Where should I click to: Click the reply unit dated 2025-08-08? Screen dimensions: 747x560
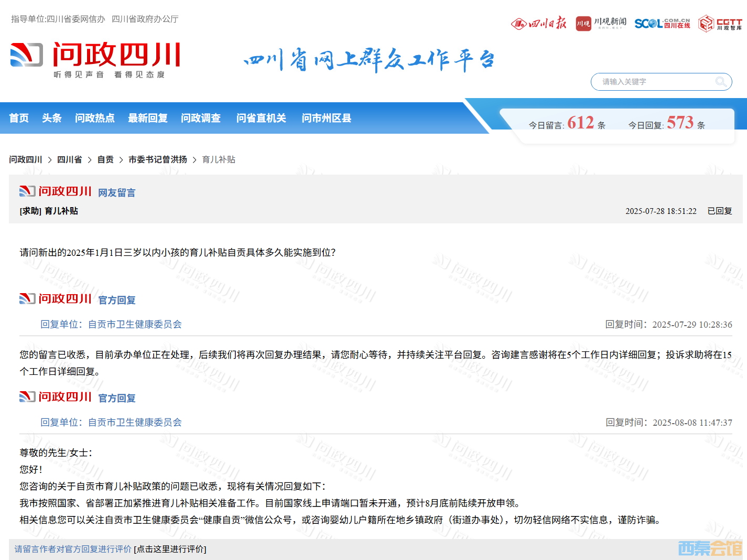click(x=111, y=423)
